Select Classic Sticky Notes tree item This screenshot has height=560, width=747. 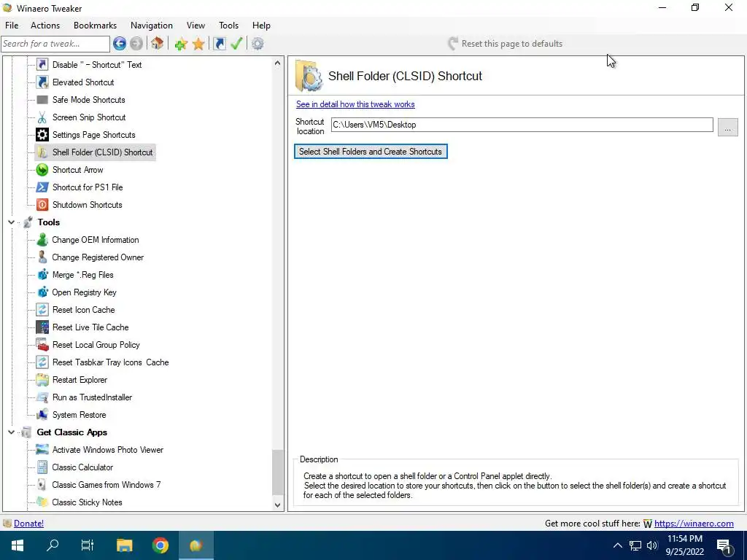(88, 502)
